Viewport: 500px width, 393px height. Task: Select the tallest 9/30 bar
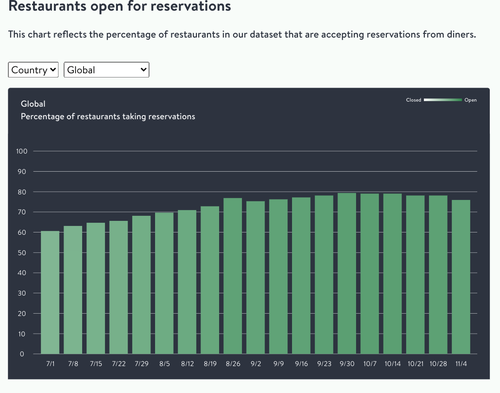(347, 273)
